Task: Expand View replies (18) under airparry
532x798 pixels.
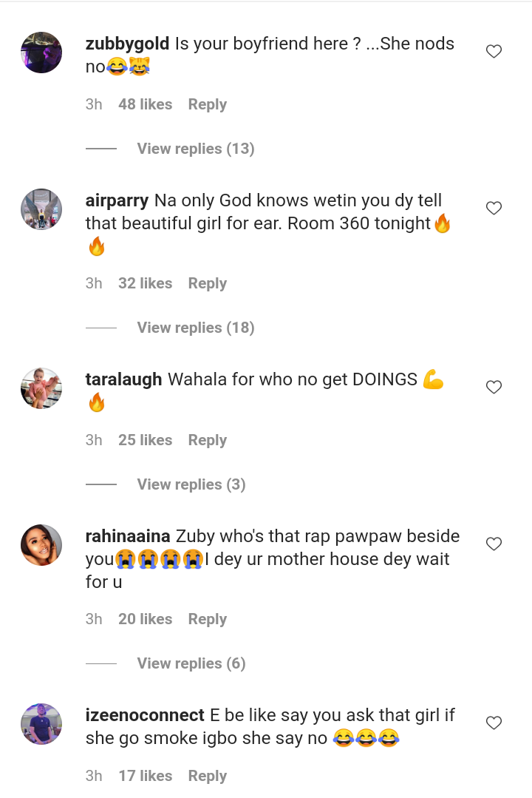Action: click(x=196, y=328)
